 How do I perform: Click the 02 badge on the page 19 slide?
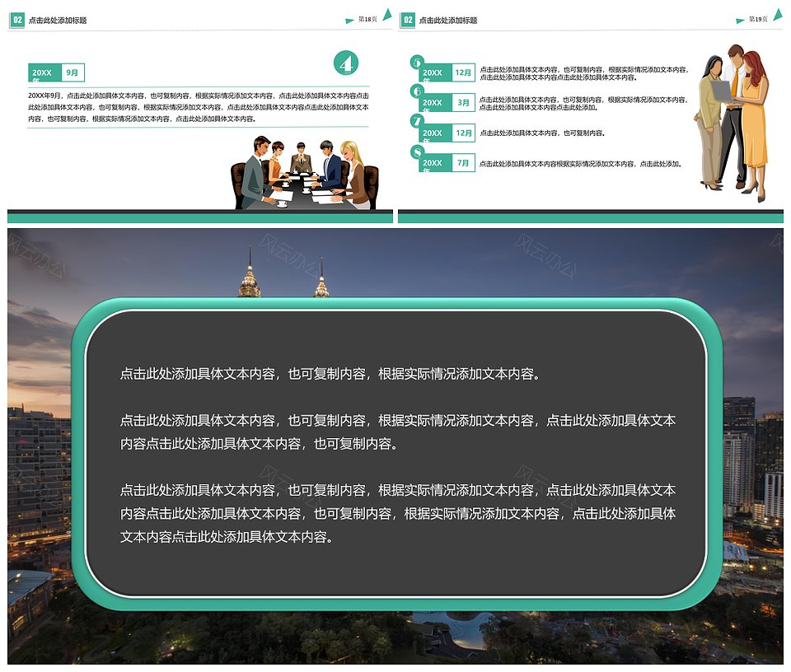click(408, 20)
